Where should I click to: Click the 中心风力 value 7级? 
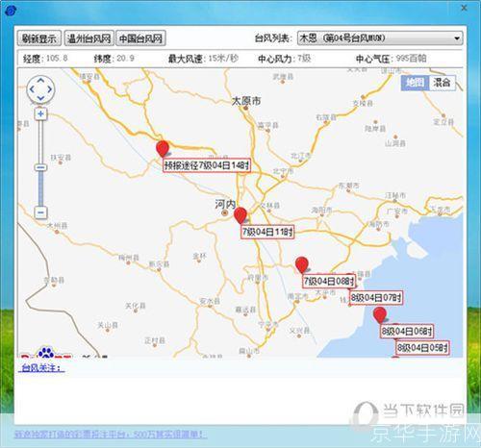click(304, 58)
